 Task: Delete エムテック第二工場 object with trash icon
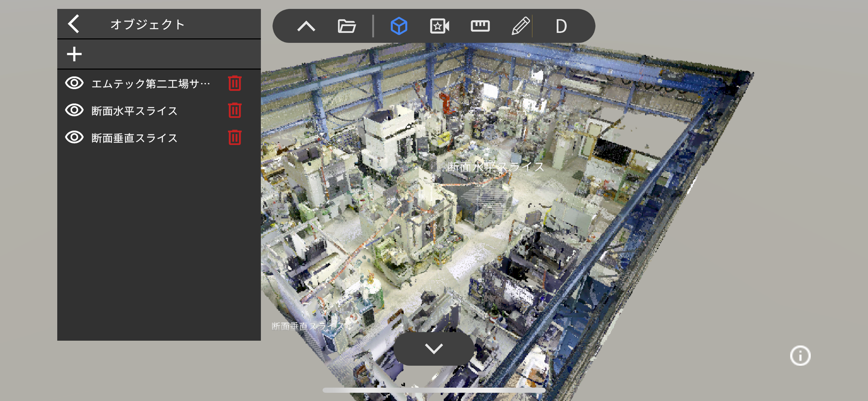pyautogui.click(x=235, y=83)
